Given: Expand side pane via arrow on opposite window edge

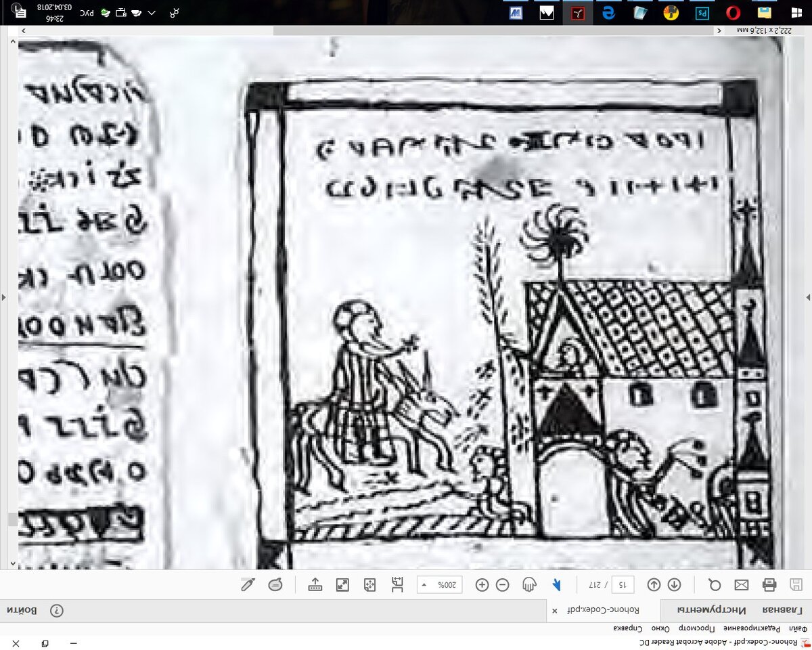Looking at the screenshot, I should pos(808,297).
